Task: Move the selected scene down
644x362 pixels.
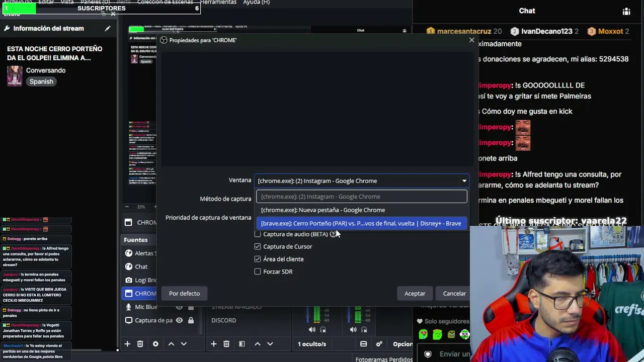Action: tap(270, 344)
